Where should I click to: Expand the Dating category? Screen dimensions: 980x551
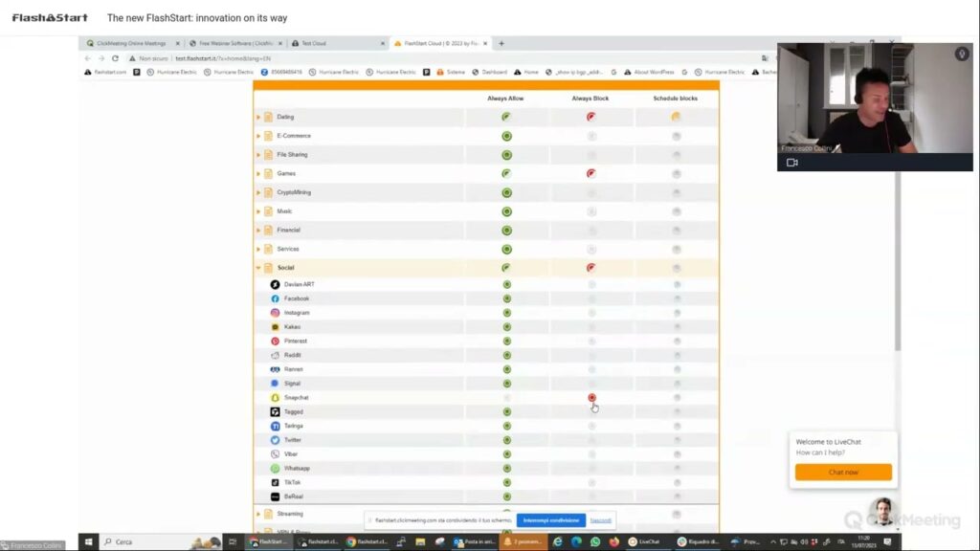258,117
